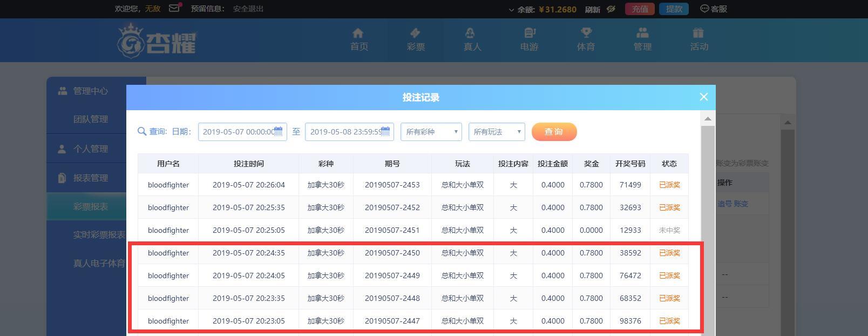
Task: Select 团队管理 in the sidebar
Action: click(91, 119)
